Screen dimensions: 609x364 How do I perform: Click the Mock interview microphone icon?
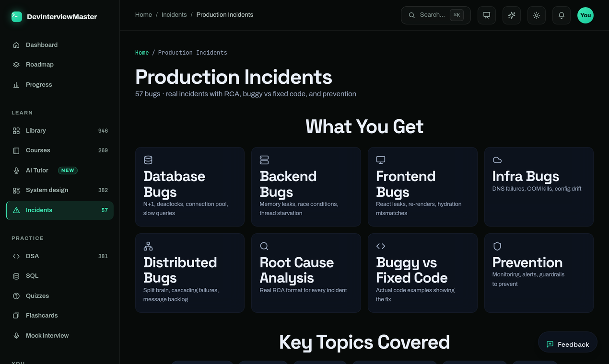pos(16,336)
